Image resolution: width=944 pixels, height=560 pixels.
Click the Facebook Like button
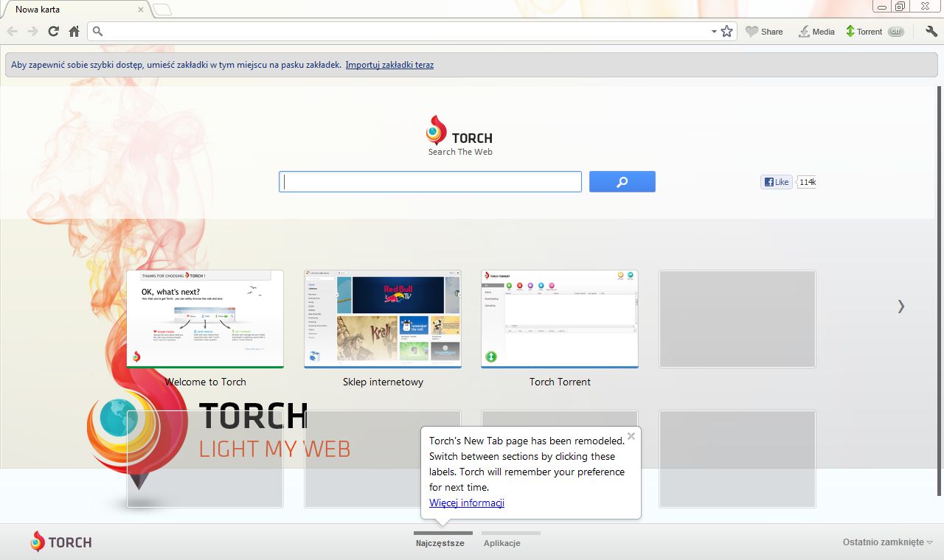pos(777,182)
